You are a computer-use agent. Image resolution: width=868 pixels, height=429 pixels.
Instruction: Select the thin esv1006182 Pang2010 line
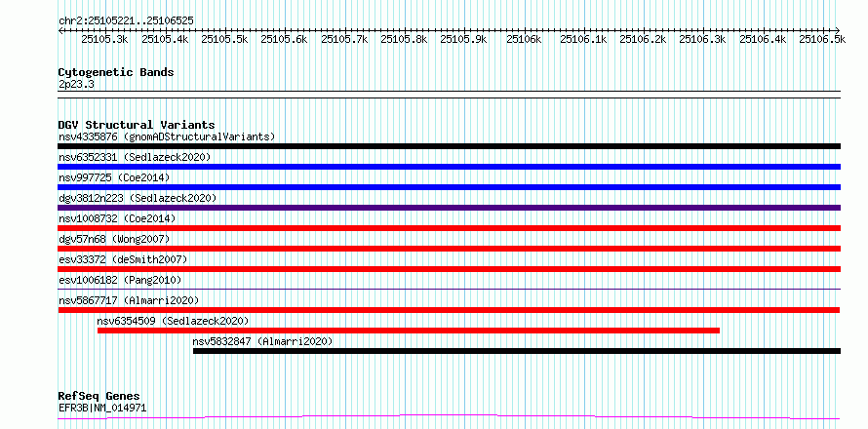[449, 289]
